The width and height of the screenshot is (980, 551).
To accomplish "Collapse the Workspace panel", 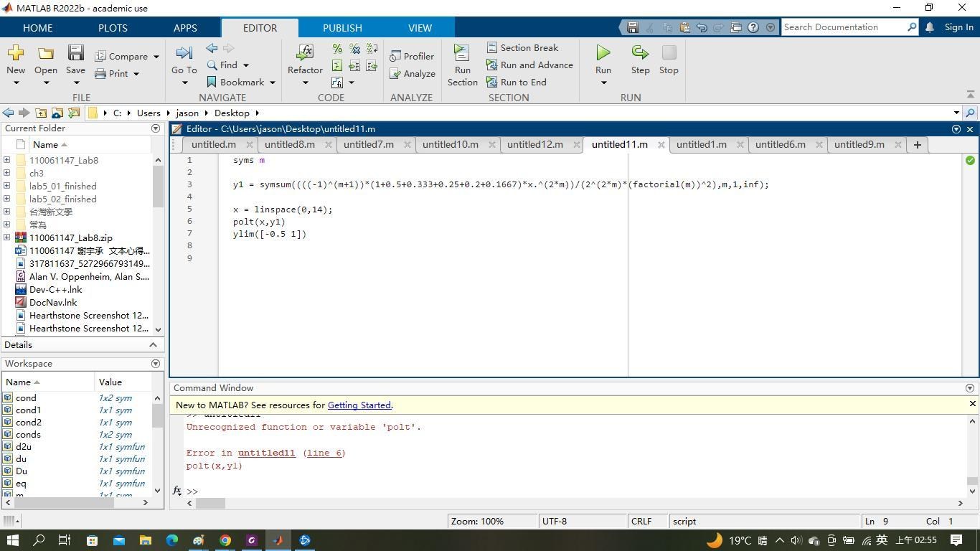I will [x=155, y=364].
